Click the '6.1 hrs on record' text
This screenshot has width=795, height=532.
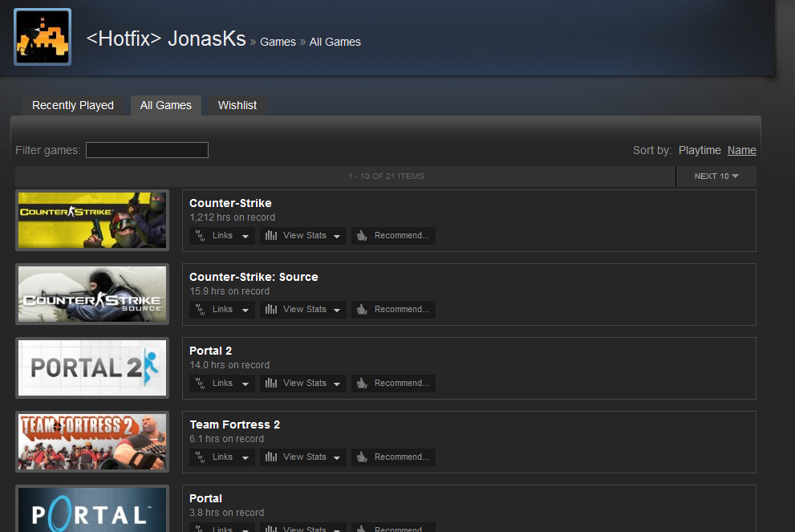click(x=227, y=439)
